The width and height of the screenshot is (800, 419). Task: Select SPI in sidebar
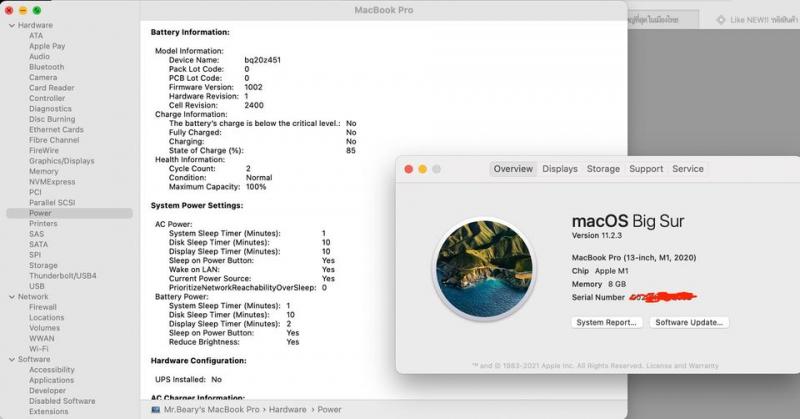(x=35, y=255)
